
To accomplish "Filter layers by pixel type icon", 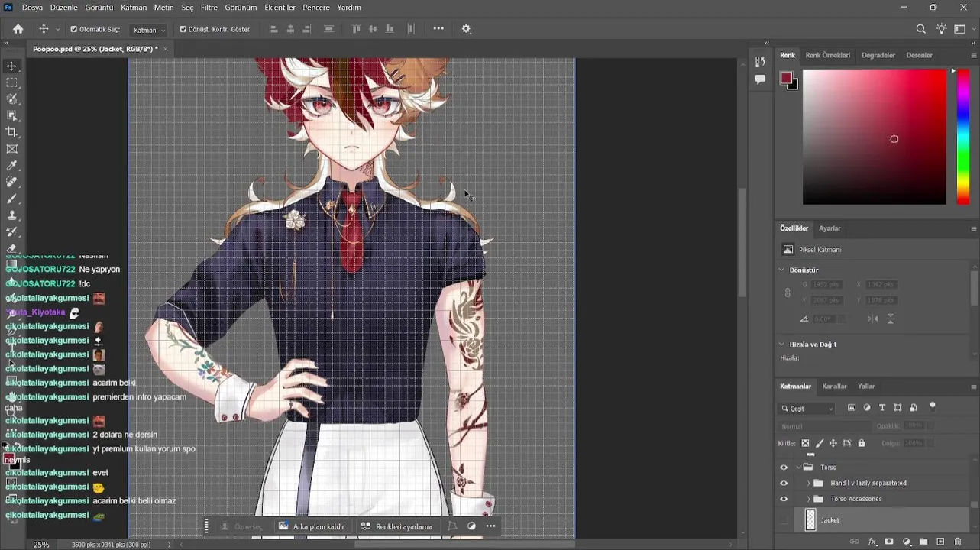I will pos(852,408).
